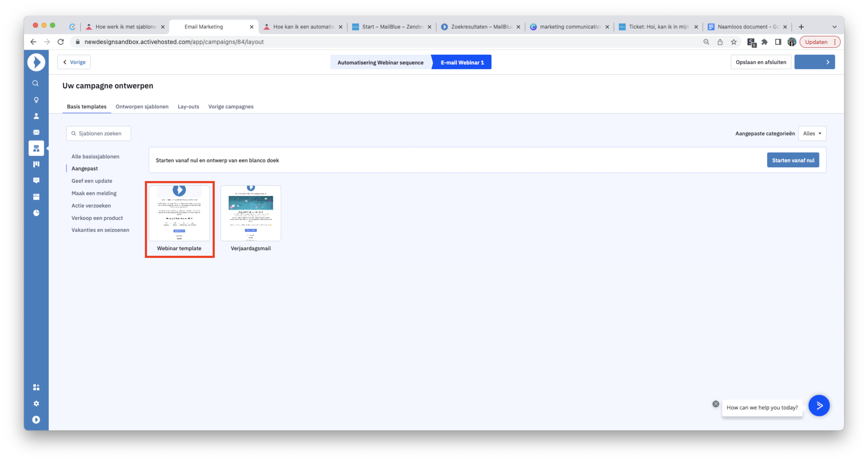
Task: Switch to Lay-outs tab
Action: [x=188, y=106]
